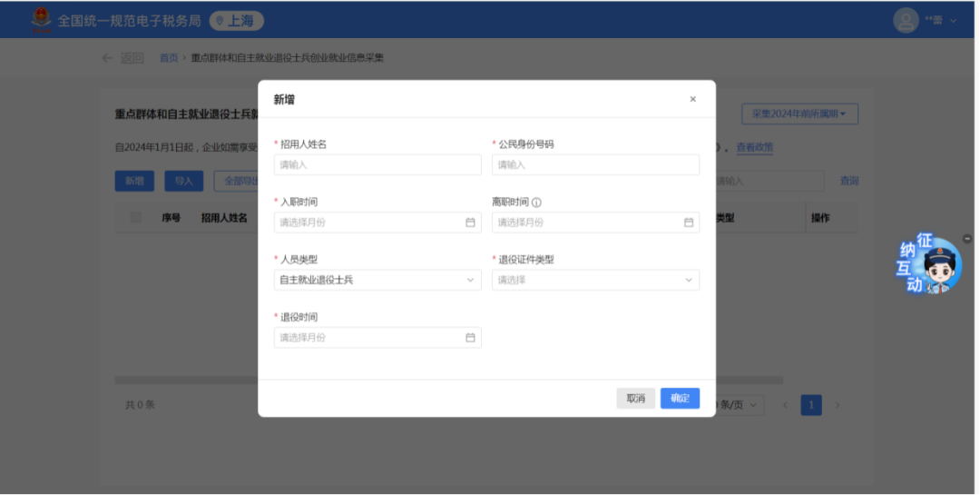Open calendar icon in 离职时间 field
Screen dimensions: 980x495
pyautogui.click(x=688, y=223)
